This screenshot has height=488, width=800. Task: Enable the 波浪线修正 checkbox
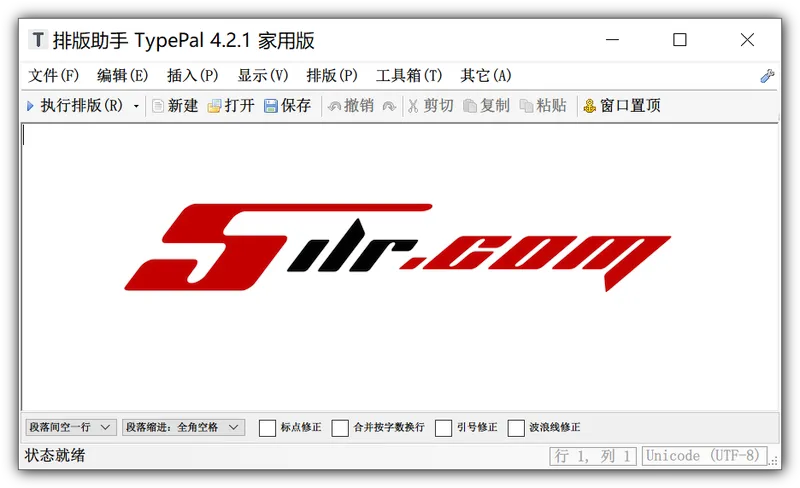pyautogui.click(x=516, y=428)
